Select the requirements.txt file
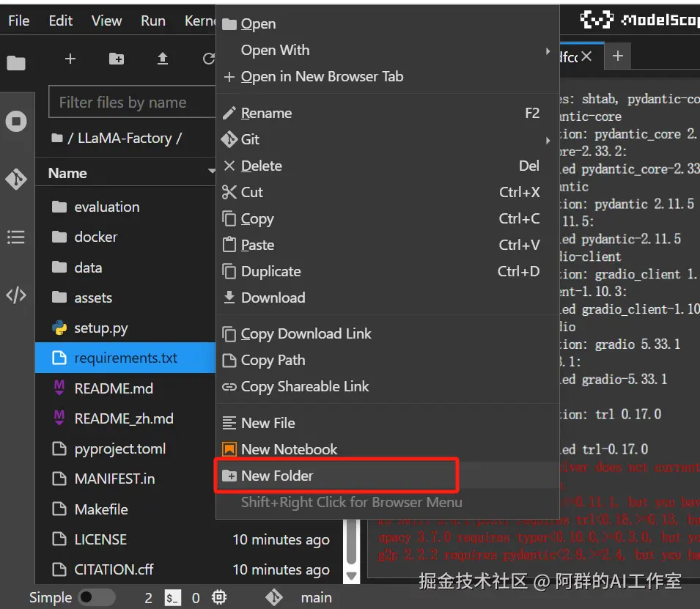Screen dimensions: 700x609 [x=125, y=358]
